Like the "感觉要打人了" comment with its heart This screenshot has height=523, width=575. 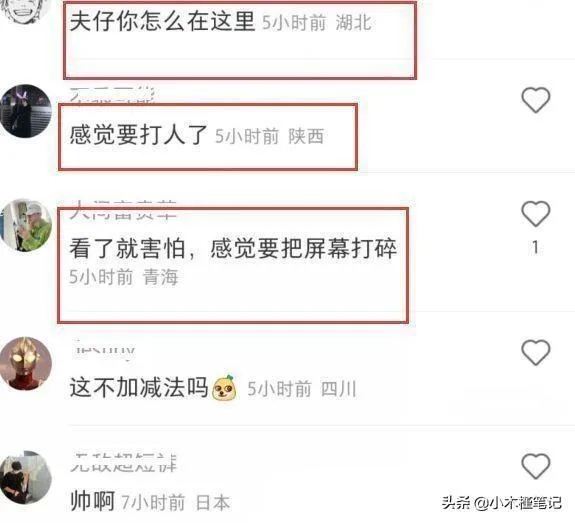click(x=536, y=100)
